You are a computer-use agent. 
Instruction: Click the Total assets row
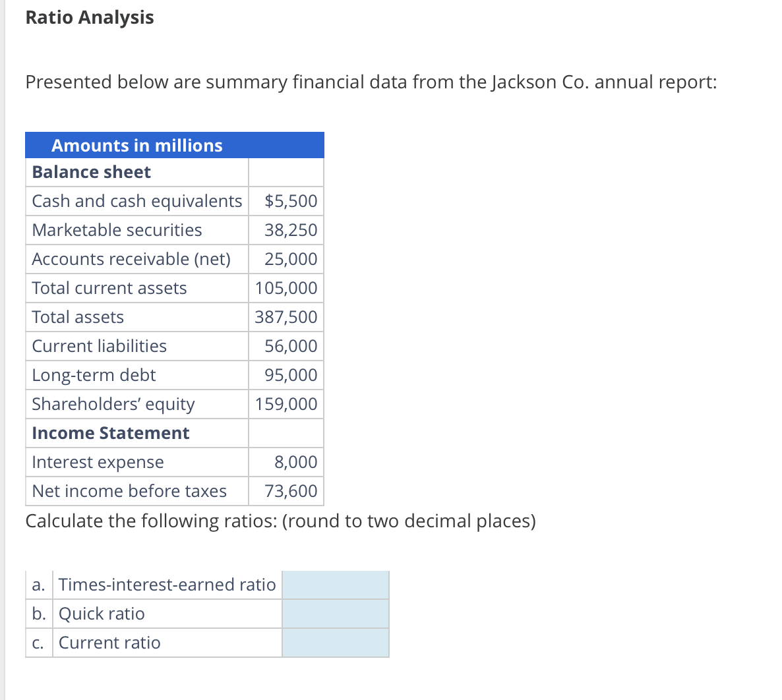tap(77, 317)
